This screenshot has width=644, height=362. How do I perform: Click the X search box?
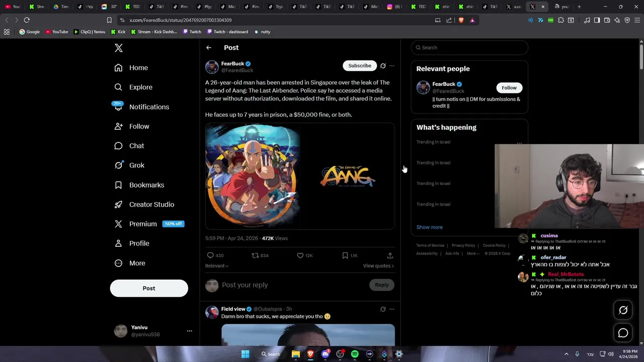pos(469,48)
